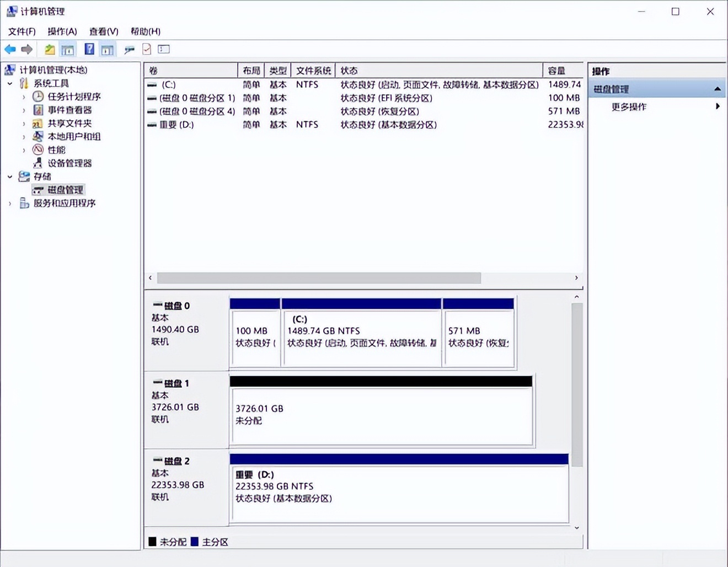Open the 操作(A) menu
Screen dimensions: 728x567
pos(62,31)
